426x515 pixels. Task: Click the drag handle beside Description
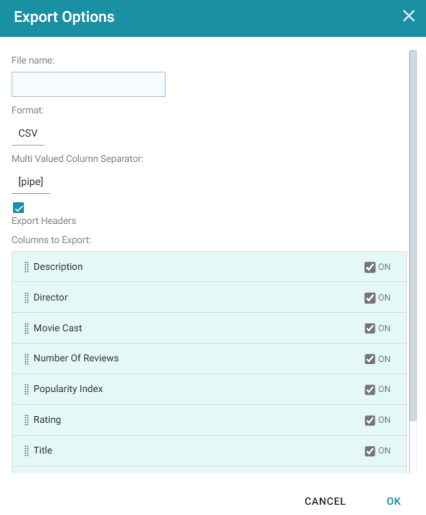pos(27,267)
